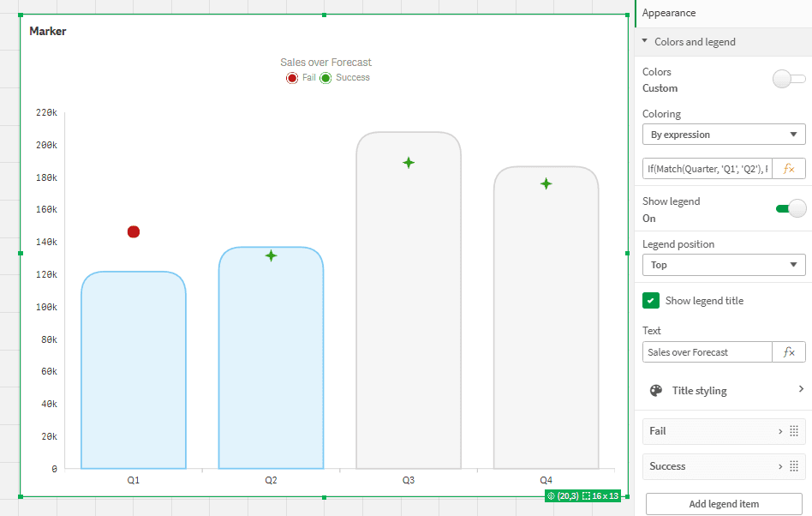This screenshot has width=812, height=516.
Task: Open the Legend position dropdown
Action: [724, 265]
